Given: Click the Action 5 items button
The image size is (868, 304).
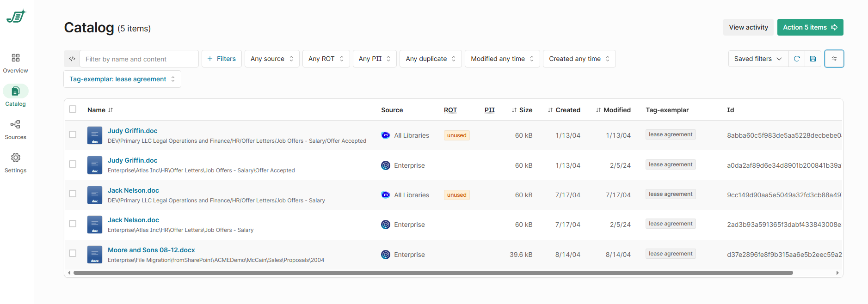Looking at the screenshot, I should pyautogui.click(x=810, y=27).
